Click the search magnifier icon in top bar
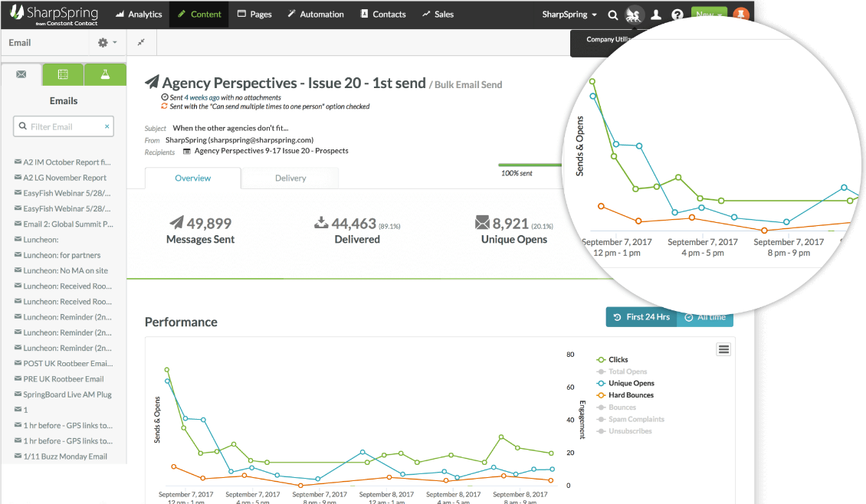Image resolution: width=866 pixels, height=504 pixels. 612,15
